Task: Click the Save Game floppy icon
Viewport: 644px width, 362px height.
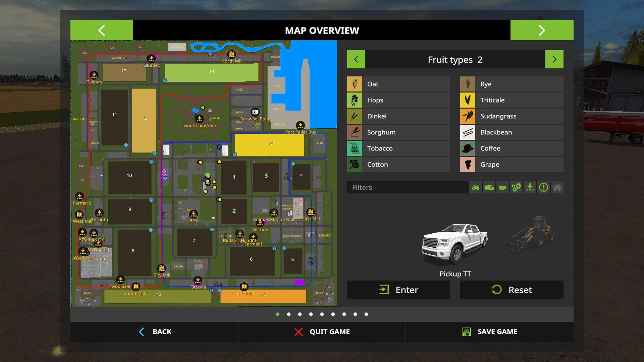Action: (x=466, y=331)
